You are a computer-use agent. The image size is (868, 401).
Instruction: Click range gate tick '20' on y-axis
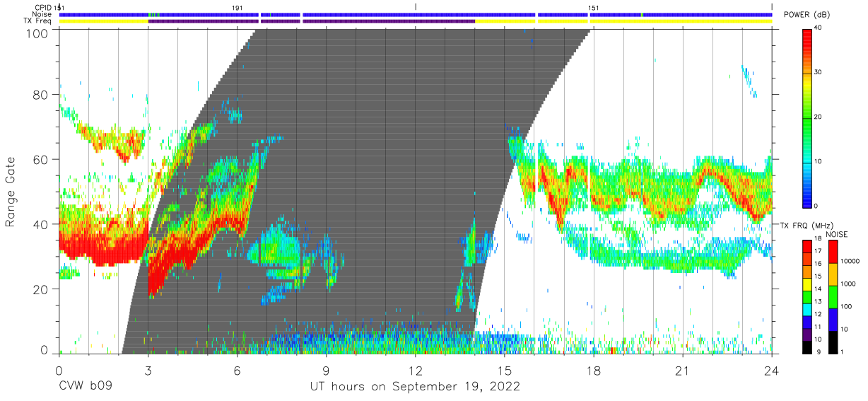[42, 289]
